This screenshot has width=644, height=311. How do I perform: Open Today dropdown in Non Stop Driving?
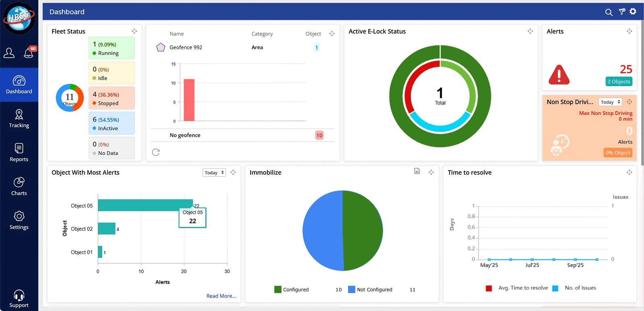pyautogui.click(x=610, y=102)
